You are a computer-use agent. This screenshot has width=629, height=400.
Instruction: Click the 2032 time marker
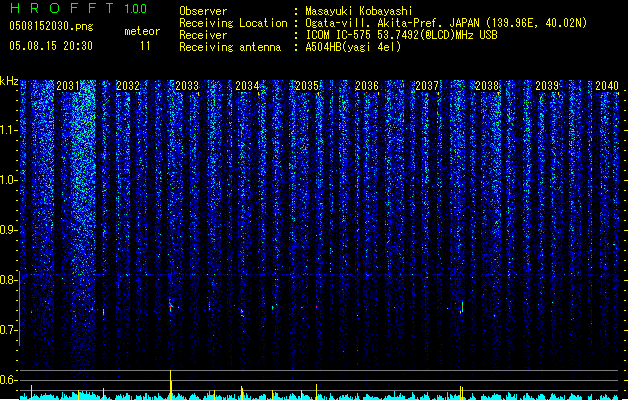pyautogui.click(x=128, y=86)
